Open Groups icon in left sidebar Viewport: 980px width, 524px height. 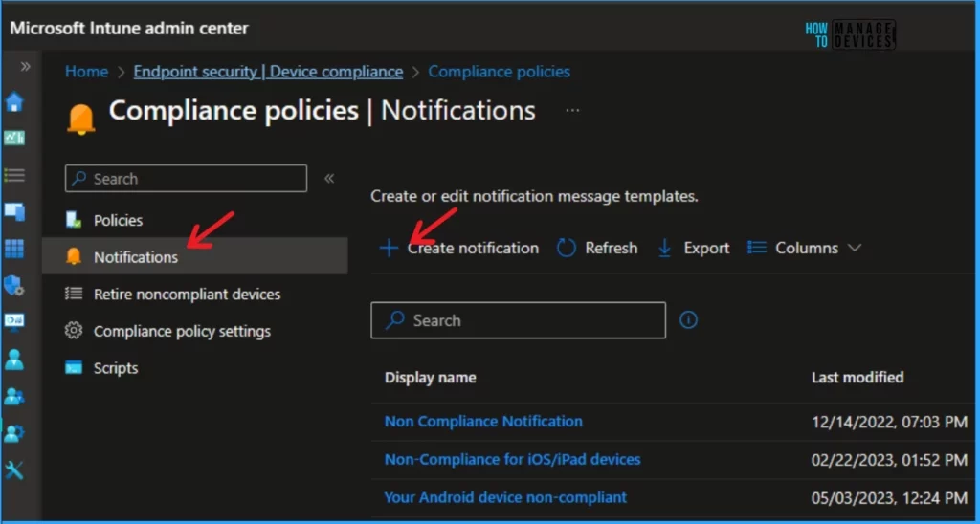tap(14, 396)
